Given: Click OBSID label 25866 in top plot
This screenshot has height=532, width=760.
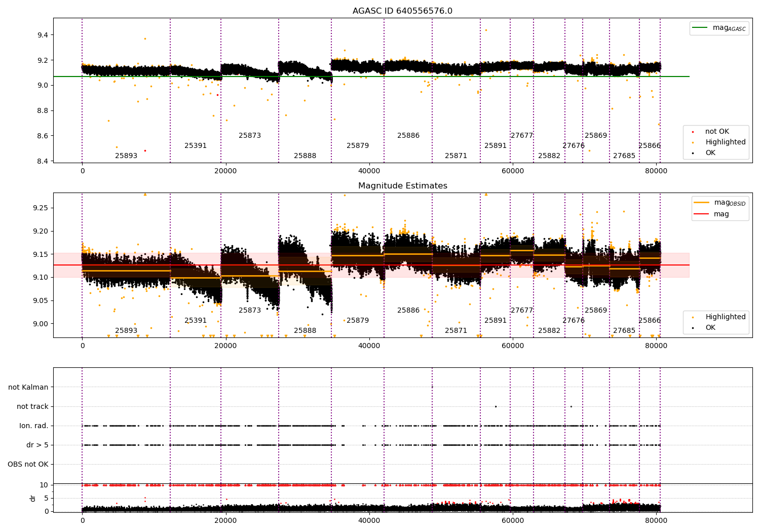Looking at the screenshot, I should [x=650, y=146].
